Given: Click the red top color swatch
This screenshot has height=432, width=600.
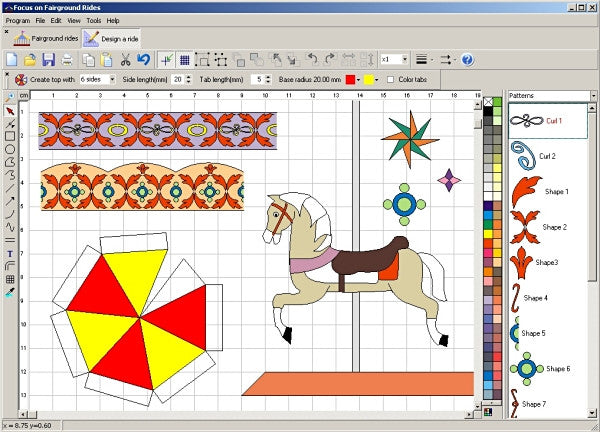Looking at the screenshot, I should pyautogui.click(x=351, y=79).
